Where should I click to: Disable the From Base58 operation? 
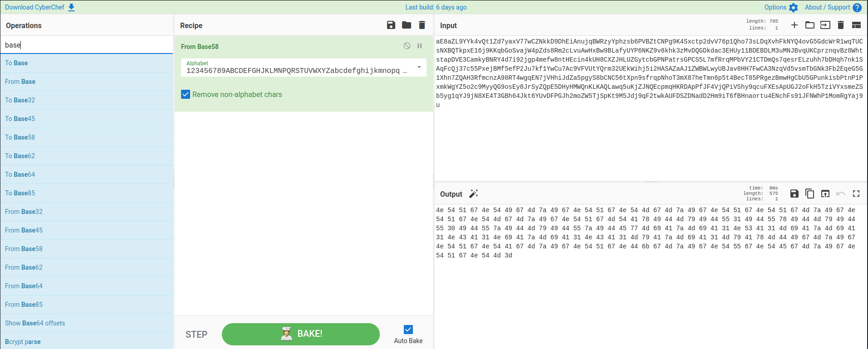click(x=407, y=46)
